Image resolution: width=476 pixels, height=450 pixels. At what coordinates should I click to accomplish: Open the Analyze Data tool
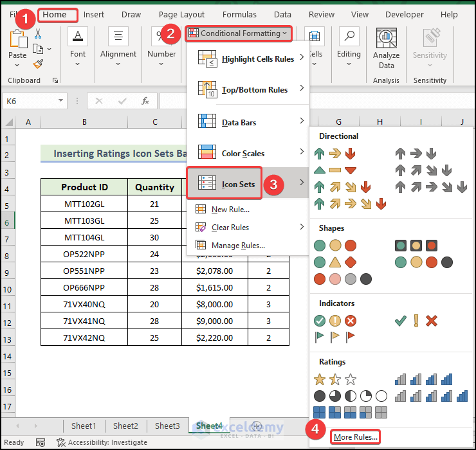click(386, 48)
